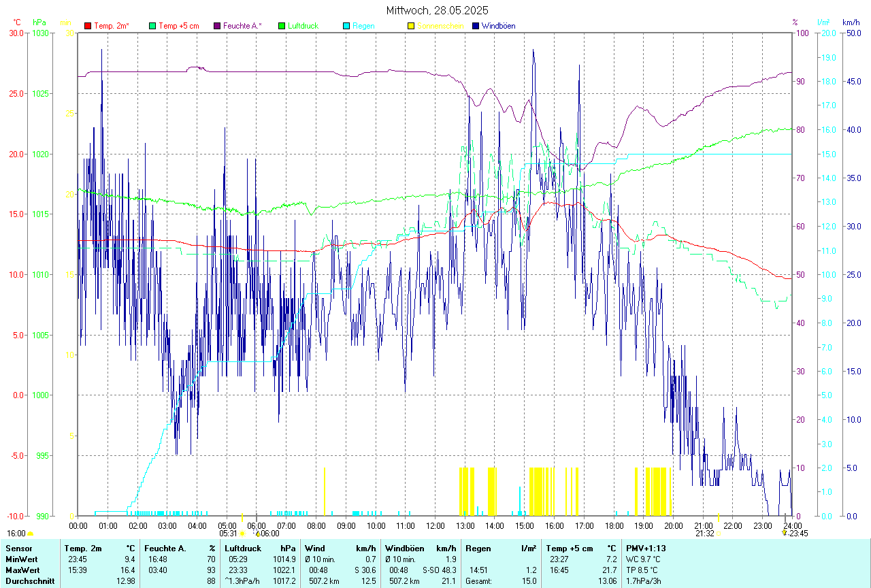Click the green 'hPa' axis unit label
The height and width of the screenshot is (588, 871).
39,22
